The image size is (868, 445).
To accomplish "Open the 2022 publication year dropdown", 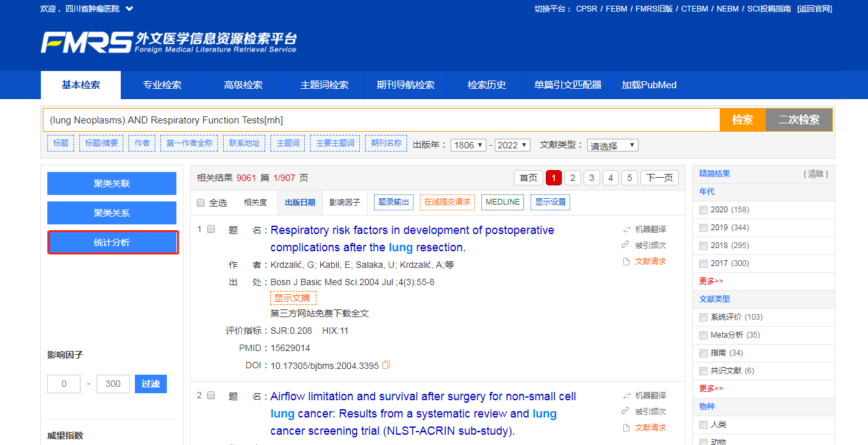I will (x=512, y=145).
